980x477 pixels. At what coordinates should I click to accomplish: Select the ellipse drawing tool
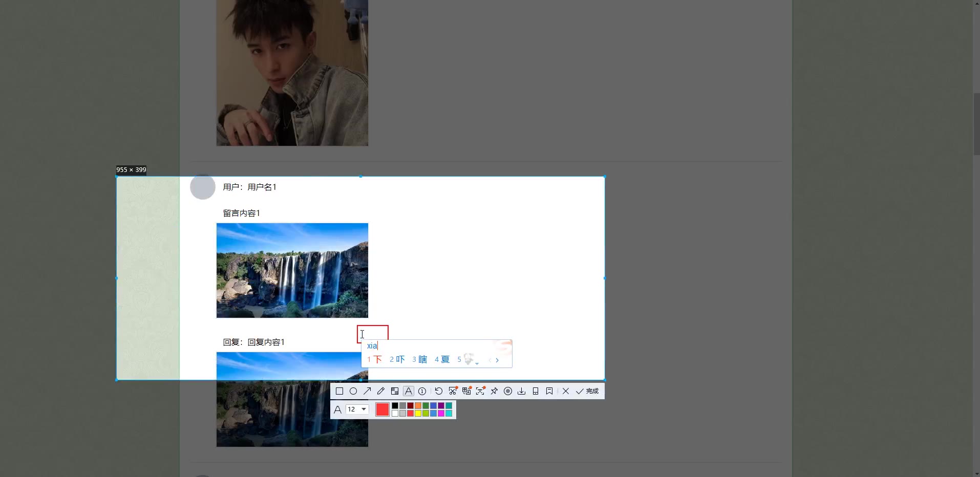coord(353,391)
